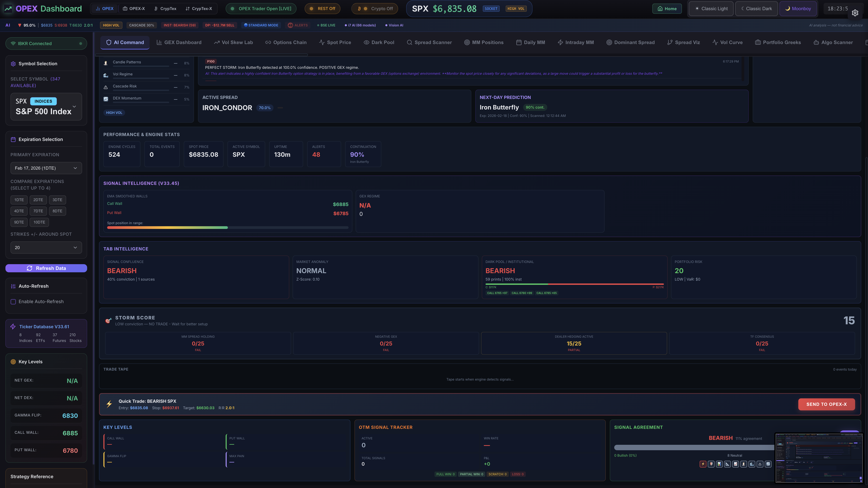868x488 pixels.
Task: Switch to the GEX Dashboard tab
Action: [x=179, y=42]
